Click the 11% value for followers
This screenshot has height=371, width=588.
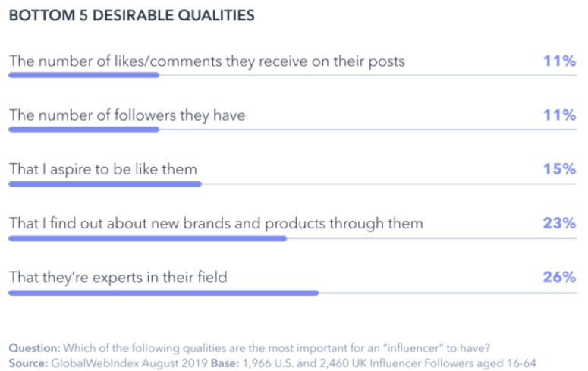559,115
